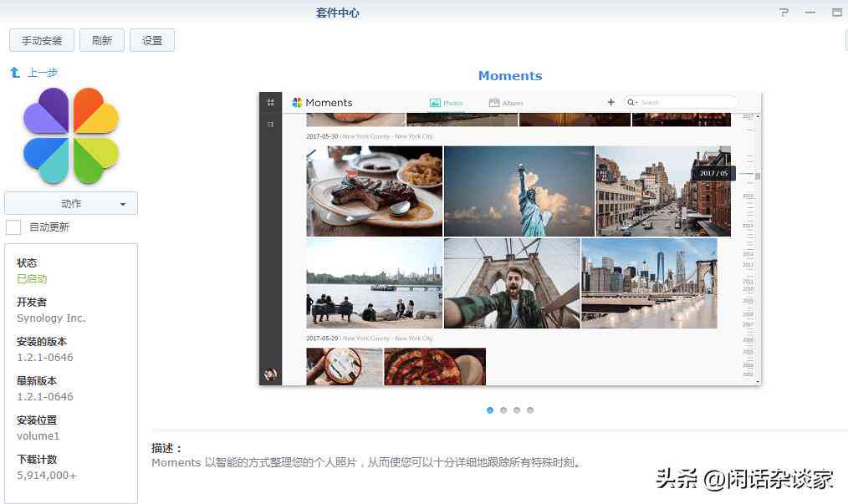The image size is (848, 504).
Task: Open the 设置 settings button
Action: (x=152, y=41)
